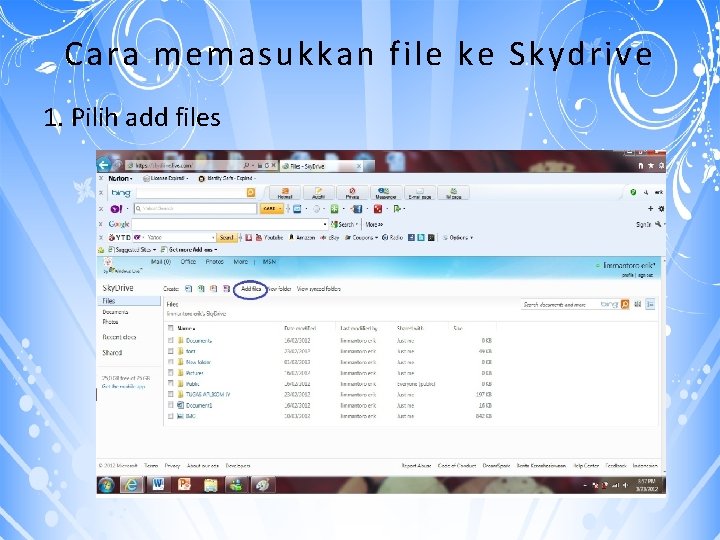The image size is (720, 540).
Task: Open PowerPoint from the taskbar
Action: pyautogui.click(x=184, y=485)
